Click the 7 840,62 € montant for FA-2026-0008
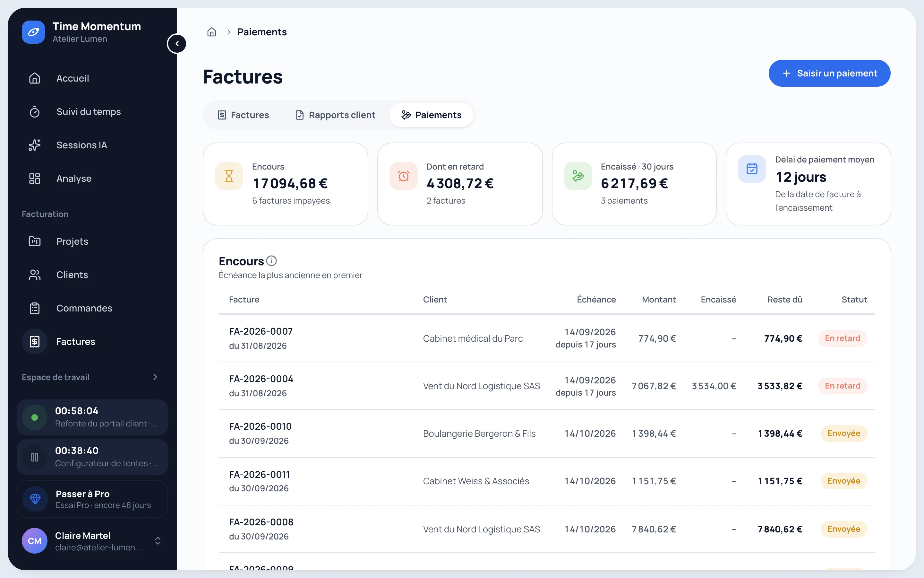This screenshot has height=578, width=924. (x=654, y=529)
